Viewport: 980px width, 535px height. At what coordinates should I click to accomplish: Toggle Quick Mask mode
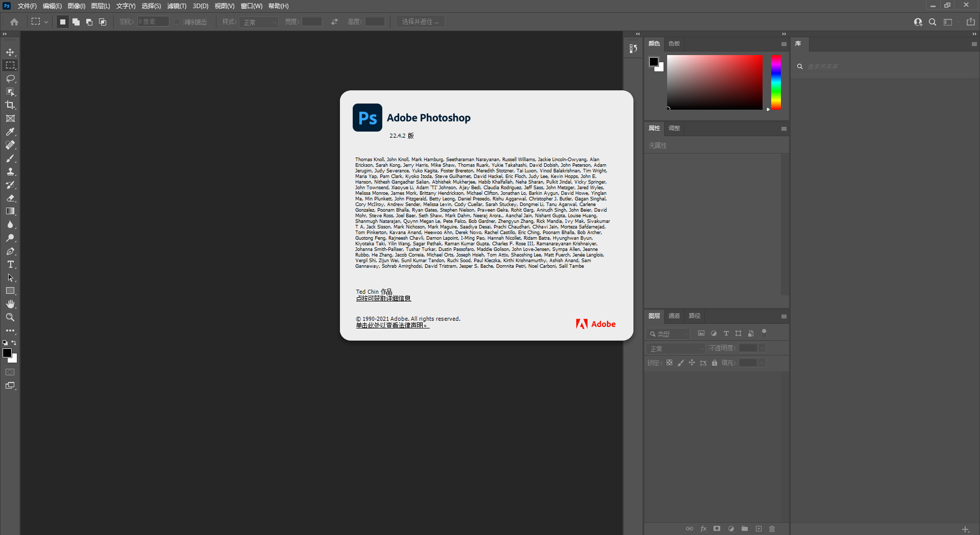[10, 372]
